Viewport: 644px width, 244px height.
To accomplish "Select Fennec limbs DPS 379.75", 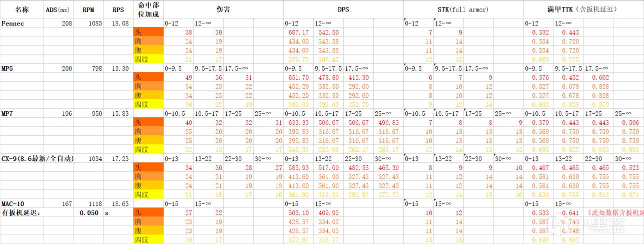I will click(x=299, y=59).
